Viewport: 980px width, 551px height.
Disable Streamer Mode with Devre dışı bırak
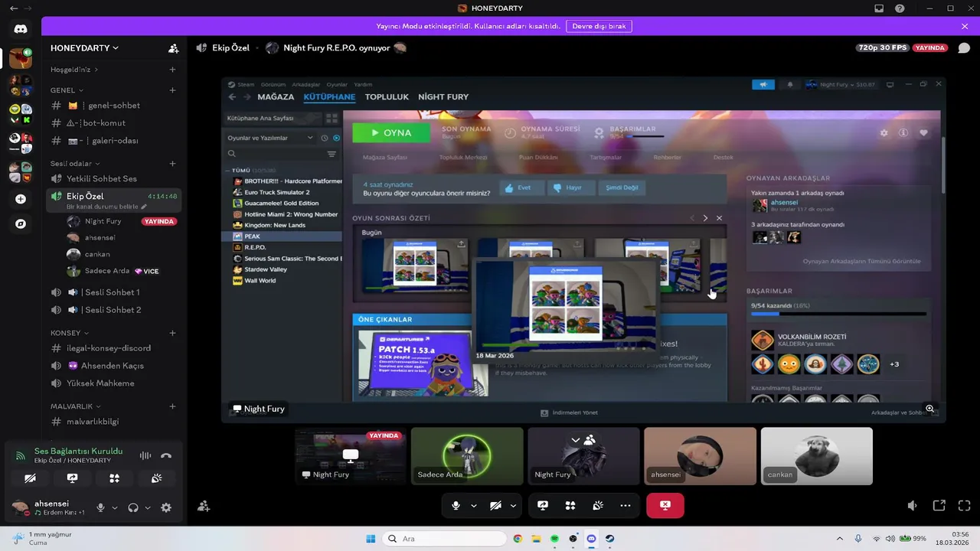tap(599, 26)
